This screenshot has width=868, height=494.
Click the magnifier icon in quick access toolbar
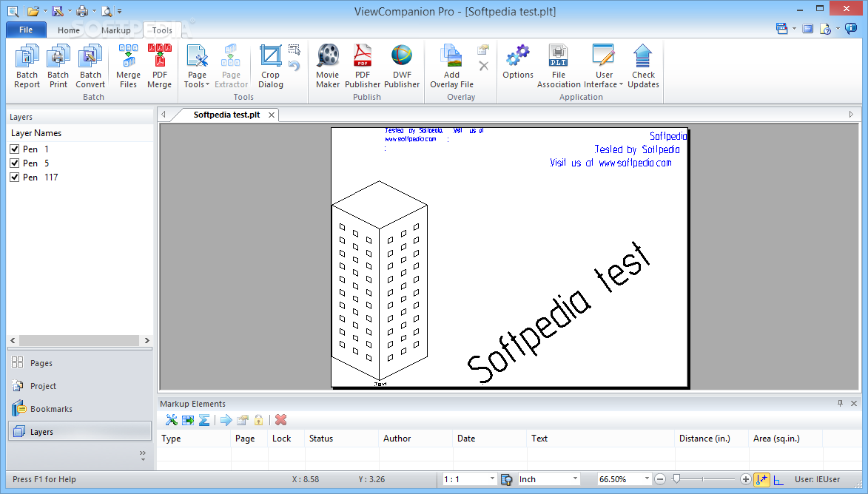(x=13, y=10)
